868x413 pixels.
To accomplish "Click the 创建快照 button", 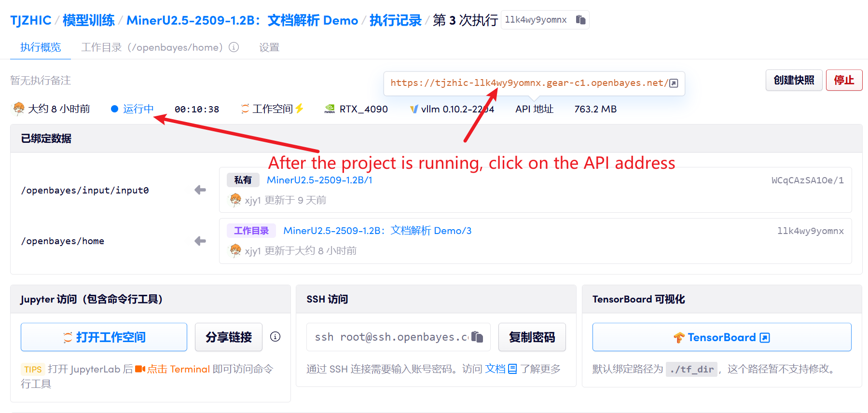I will pos(794,80).
